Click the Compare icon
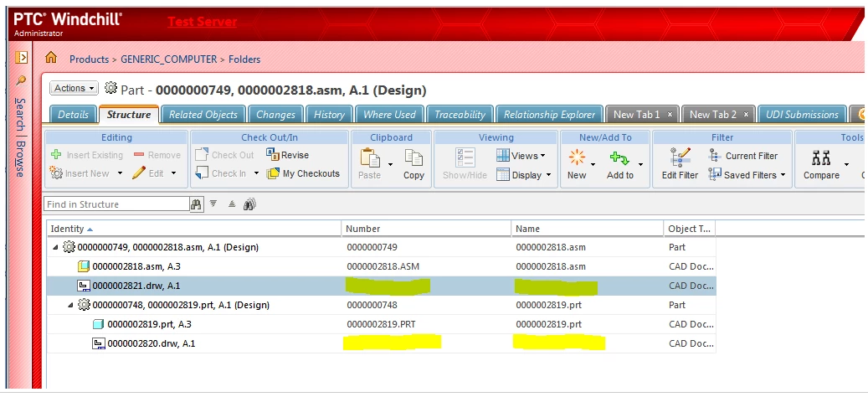Image resolution: width=868 pixels, height=397 pixels. [821, 159]
